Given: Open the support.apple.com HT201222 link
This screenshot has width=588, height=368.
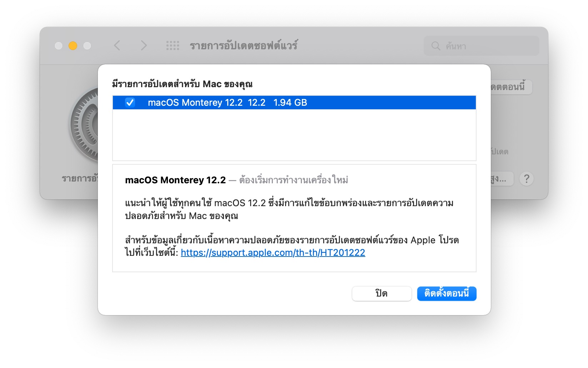Looking at the screenshot, I should point(273,253).
